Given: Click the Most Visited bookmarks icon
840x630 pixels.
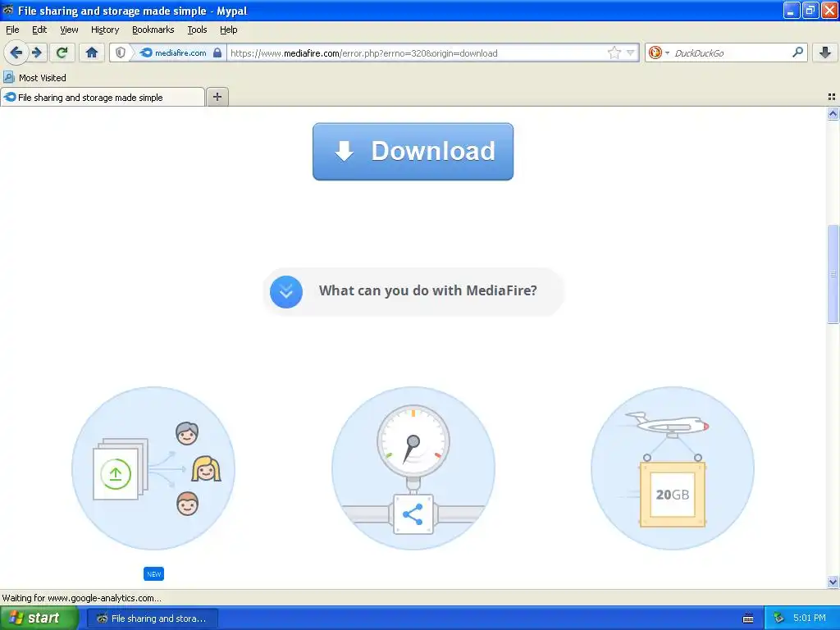Looking at the screenshot, I should 8,77.
